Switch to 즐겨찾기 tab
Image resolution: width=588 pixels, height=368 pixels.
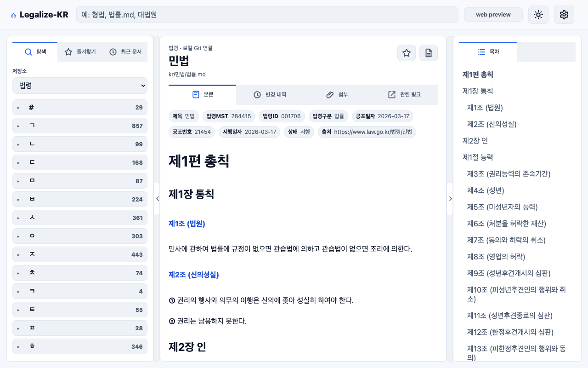coord(80,52)
